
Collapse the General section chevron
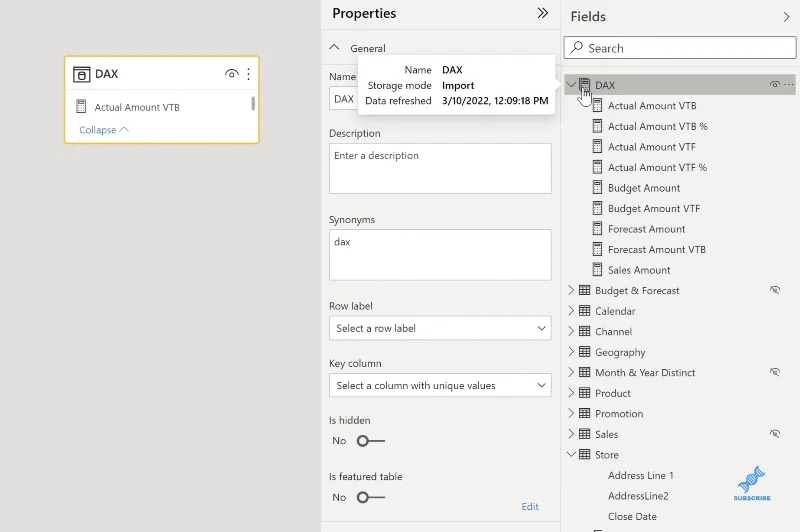[x=334, y=47]
